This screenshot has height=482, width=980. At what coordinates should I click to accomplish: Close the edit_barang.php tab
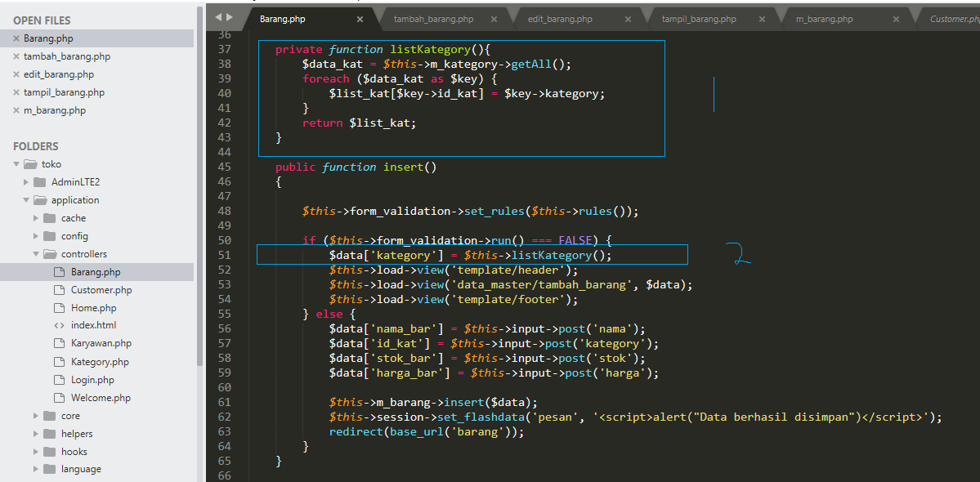(x=628, y=20)
